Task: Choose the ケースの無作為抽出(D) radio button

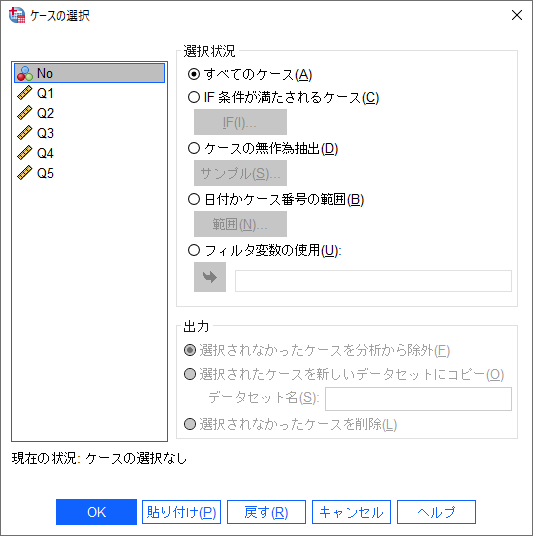Action: pos(194,148)
